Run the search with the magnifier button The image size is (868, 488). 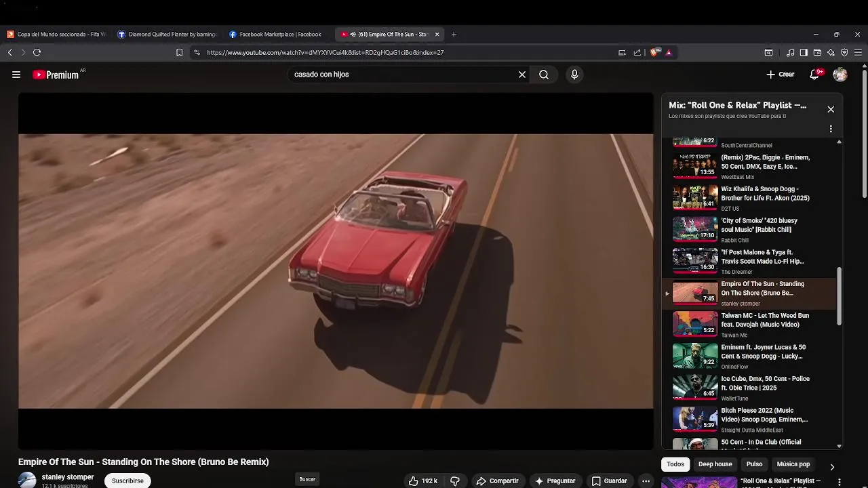pos(544,75)
